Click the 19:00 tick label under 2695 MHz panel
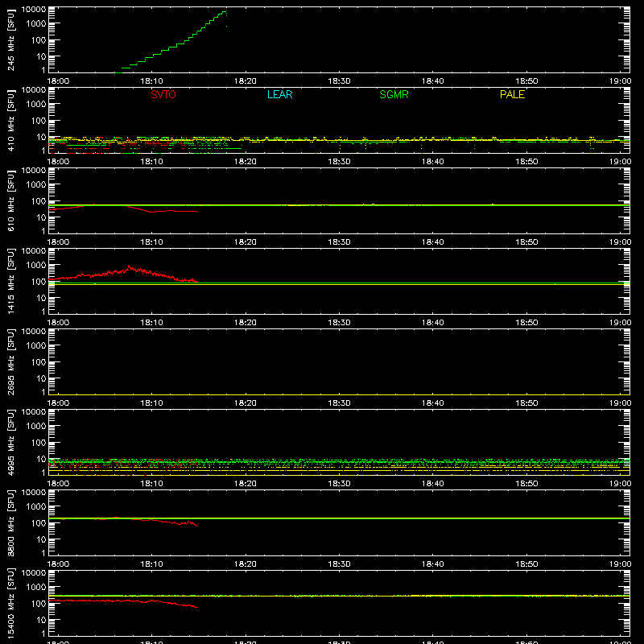This screenshot has width=644, height=644. (620, 403)
